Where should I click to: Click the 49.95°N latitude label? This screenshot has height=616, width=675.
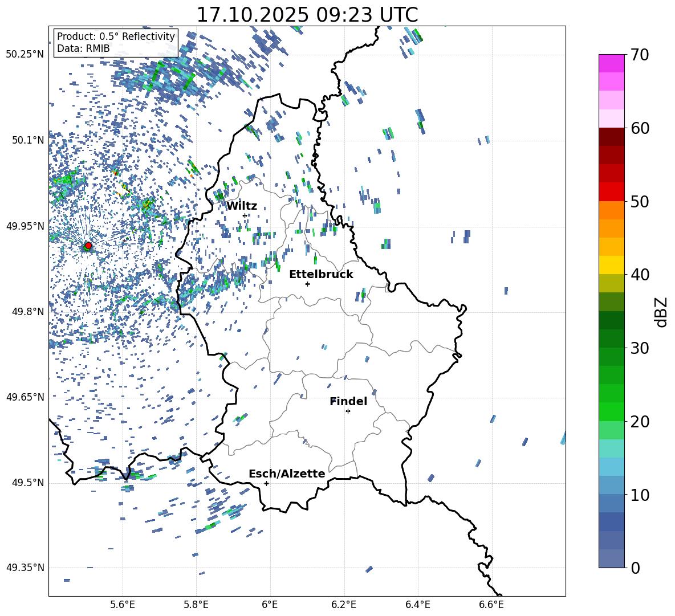pyautogui.click(x=25, y=226)
